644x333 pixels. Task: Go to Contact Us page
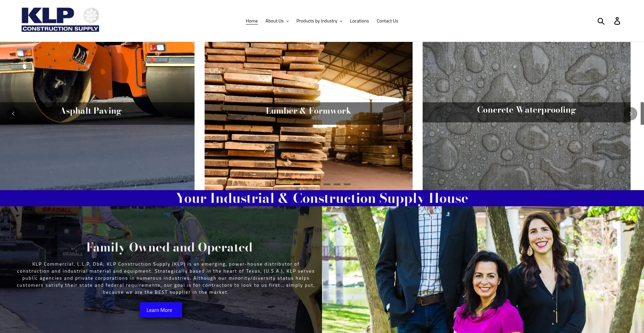387,21
